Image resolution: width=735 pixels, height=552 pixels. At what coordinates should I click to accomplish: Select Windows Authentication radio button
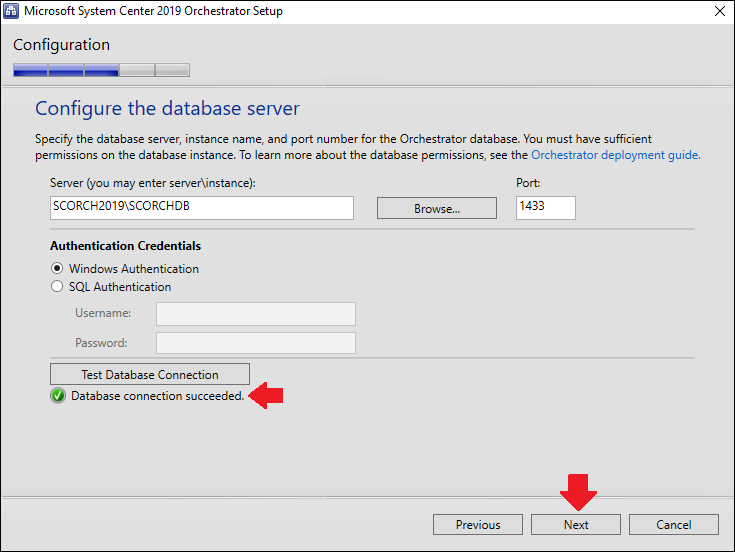point(57,269)
